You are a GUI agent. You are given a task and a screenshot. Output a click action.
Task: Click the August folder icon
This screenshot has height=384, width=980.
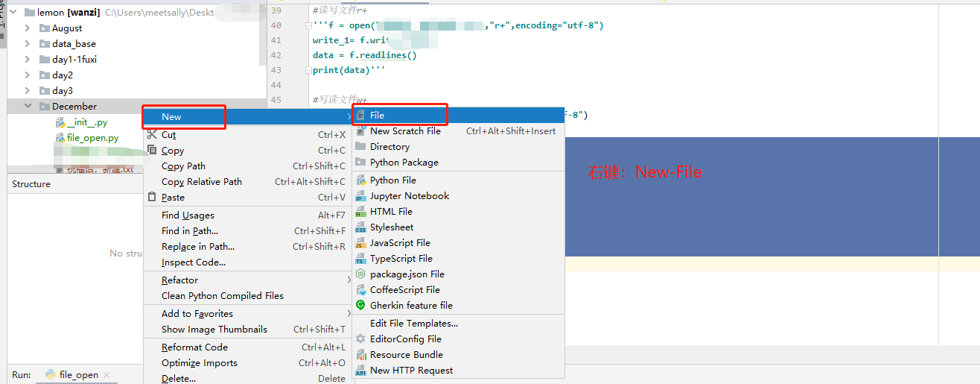(x=44, y=28)
